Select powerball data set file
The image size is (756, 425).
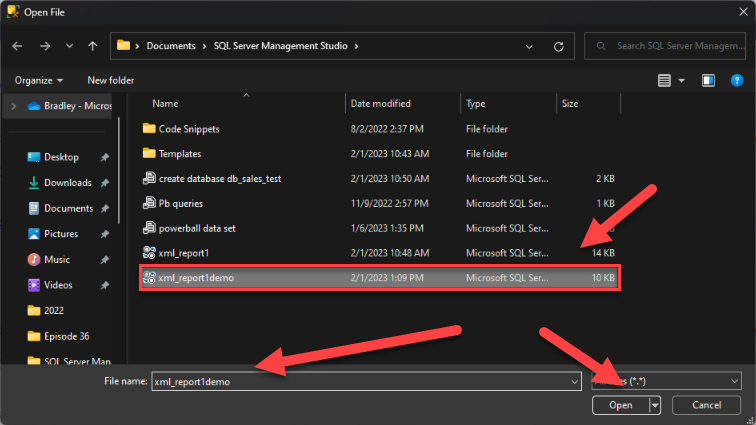380,228
